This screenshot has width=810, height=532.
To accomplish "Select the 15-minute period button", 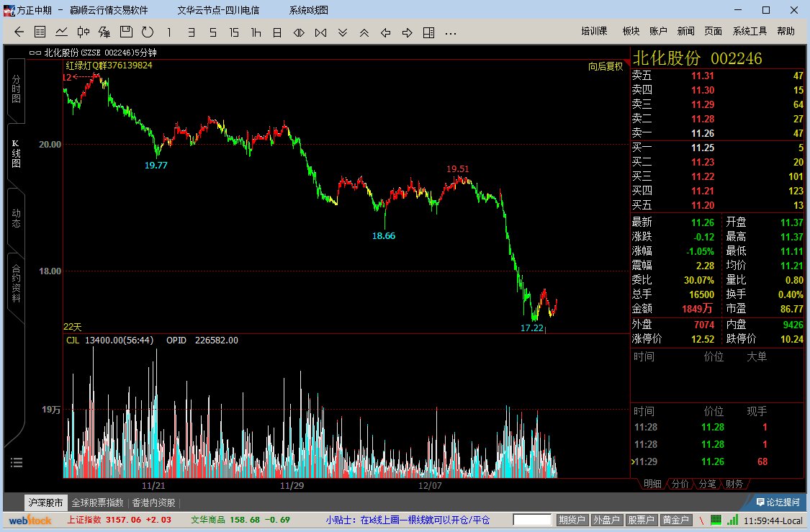I will (x=234, y=32).
